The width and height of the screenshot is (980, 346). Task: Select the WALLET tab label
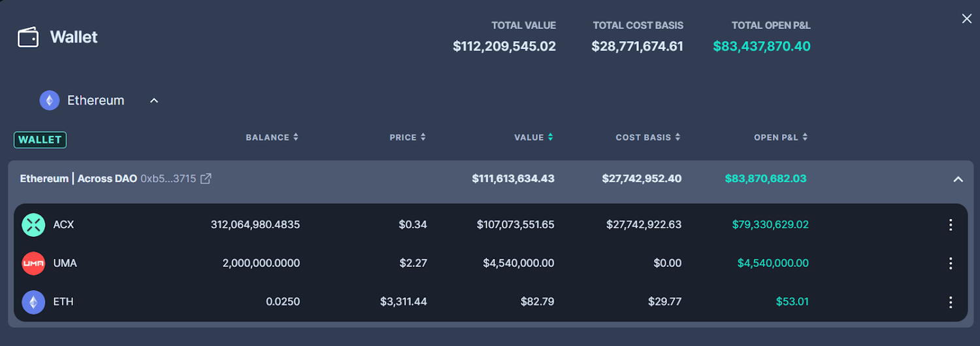[x=40, y=139]
